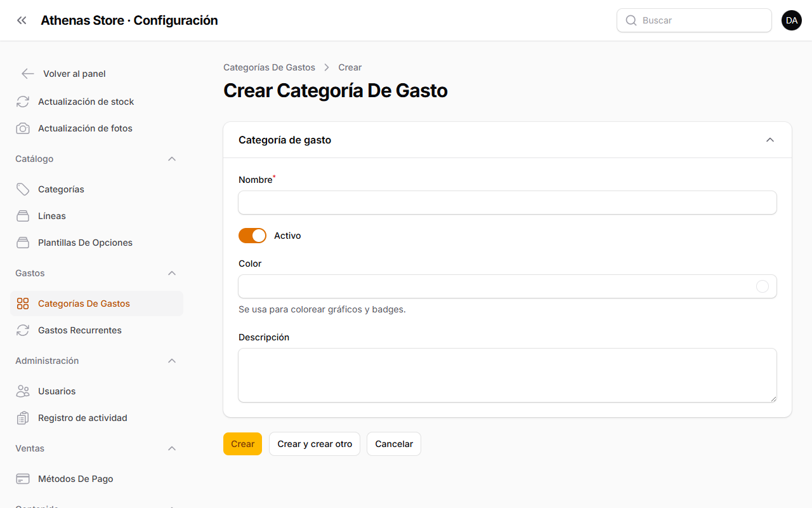
Task: Open the Actualización de stock page
Action: (96, 102)
